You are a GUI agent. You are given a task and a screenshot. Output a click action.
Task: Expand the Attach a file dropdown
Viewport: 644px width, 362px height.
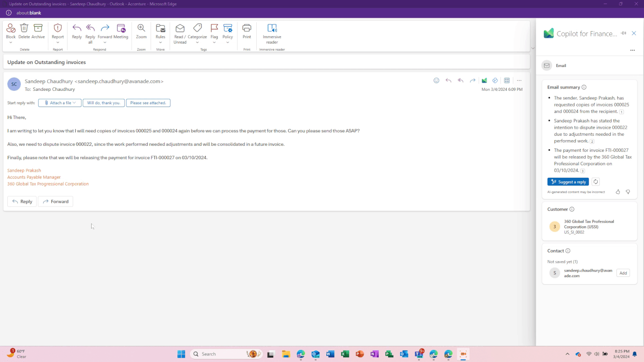click(x=74, y=103)
